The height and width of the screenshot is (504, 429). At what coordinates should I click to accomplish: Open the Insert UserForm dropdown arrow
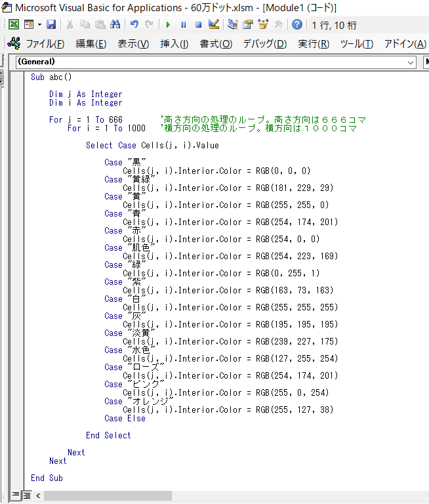pyautogui.click(x=39, y=24)
